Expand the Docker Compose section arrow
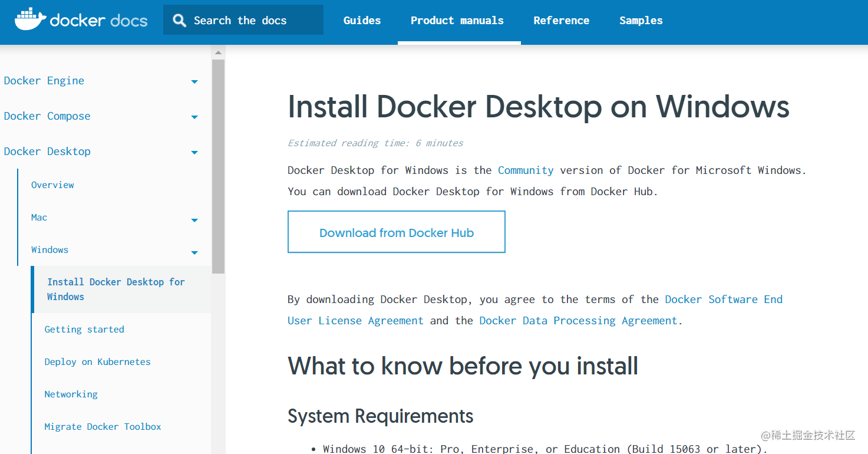This screenshot has height=454, width=868. 194,117
